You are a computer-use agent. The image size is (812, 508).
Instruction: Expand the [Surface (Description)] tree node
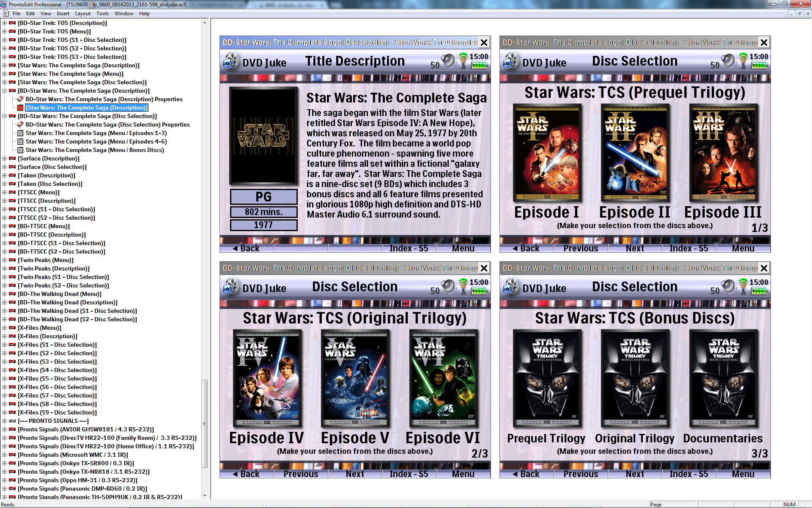pyautogui.click(x=4, y=158)
